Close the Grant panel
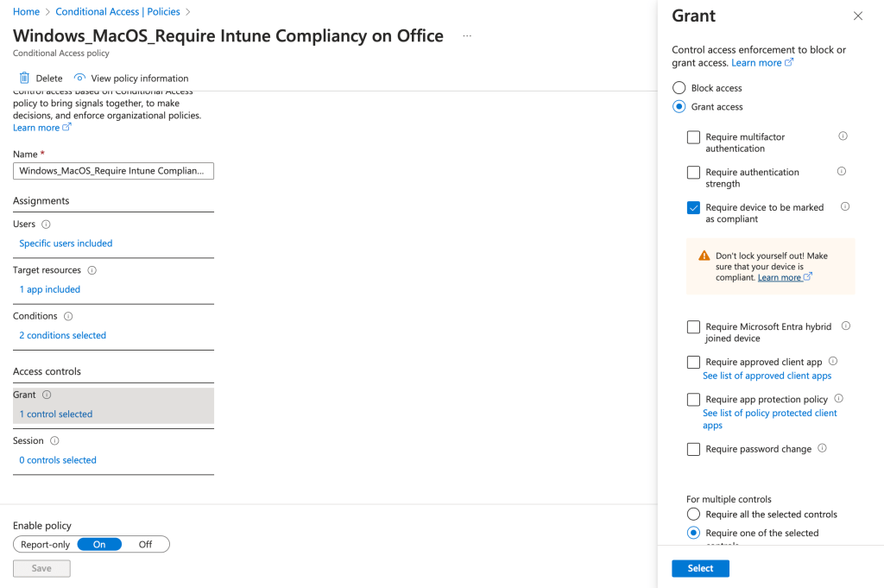The image size is (884, 588). point(857,16)
